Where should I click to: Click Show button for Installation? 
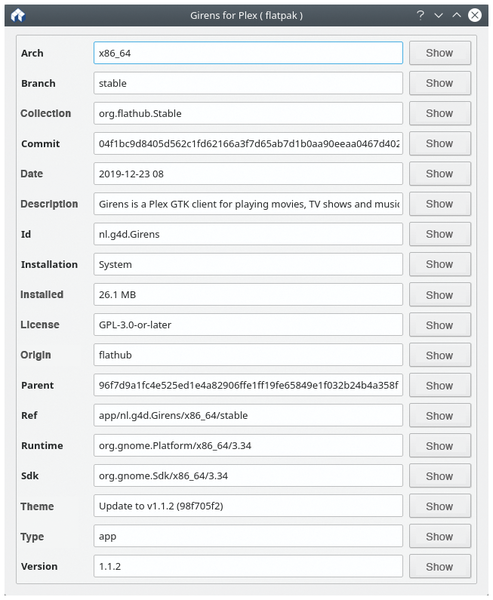(x=440, y=264)
